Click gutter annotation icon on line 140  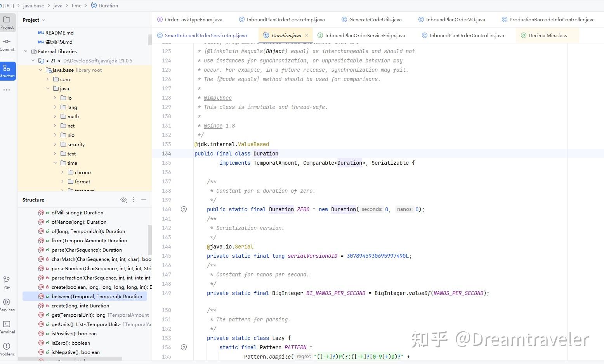tap(184, 209)
